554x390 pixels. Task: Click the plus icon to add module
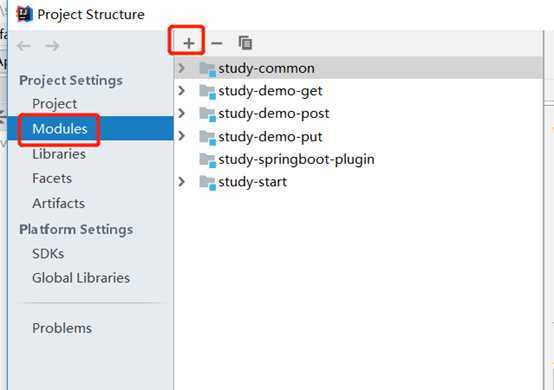(189, 43)
